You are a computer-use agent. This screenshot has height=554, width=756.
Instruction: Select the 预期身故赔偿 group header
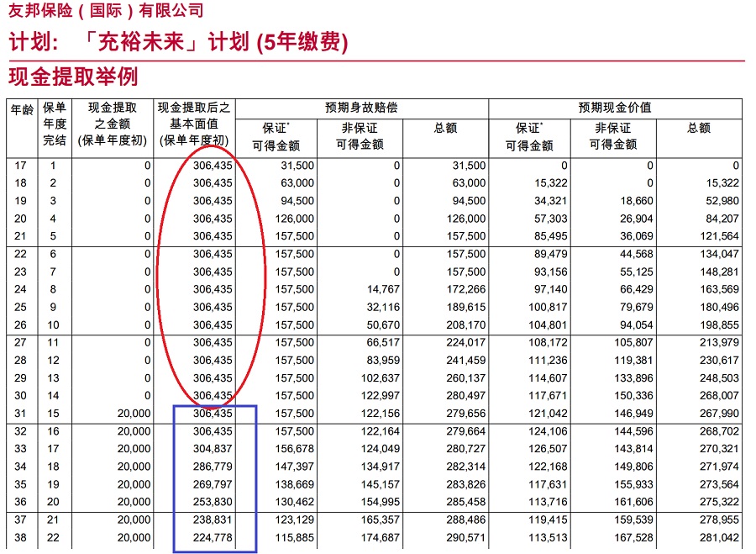[361, 108]
